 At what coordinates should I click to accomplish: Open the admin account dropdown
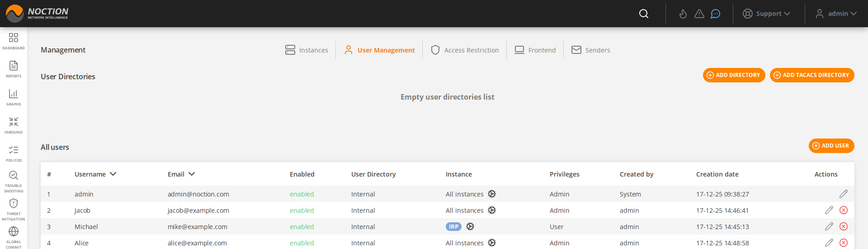click(837, 14)
